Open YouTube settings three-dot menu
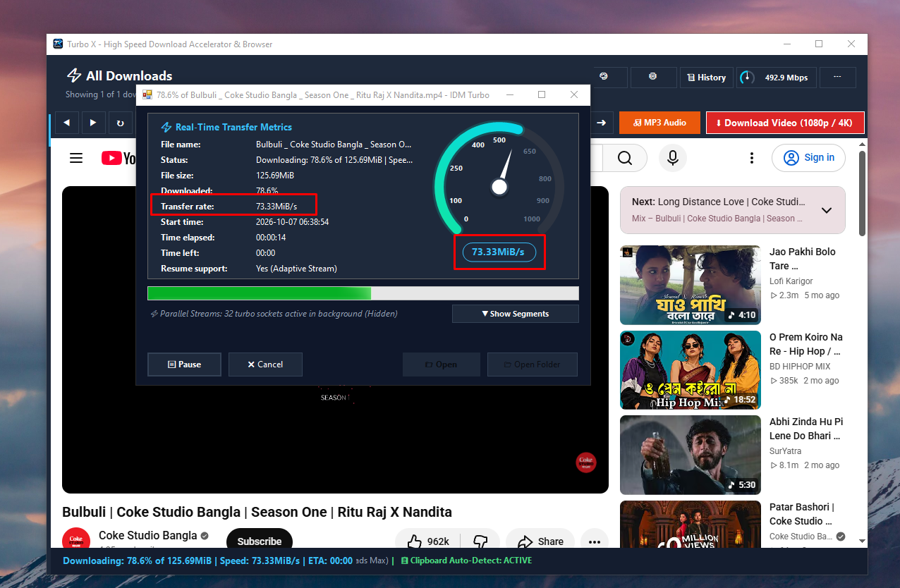900x588 pixels. [x=752, y=158]
